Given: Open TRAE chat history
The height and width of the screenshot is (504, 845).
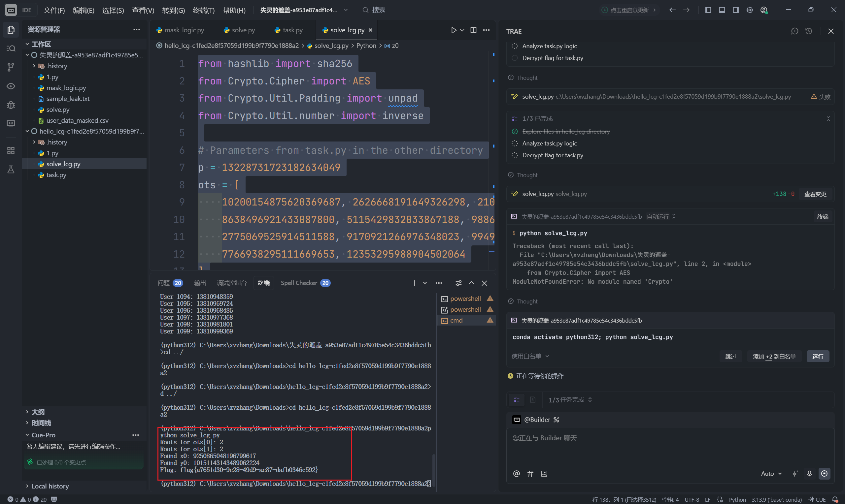Looking at the screenshot, I should tap(809, 31).
